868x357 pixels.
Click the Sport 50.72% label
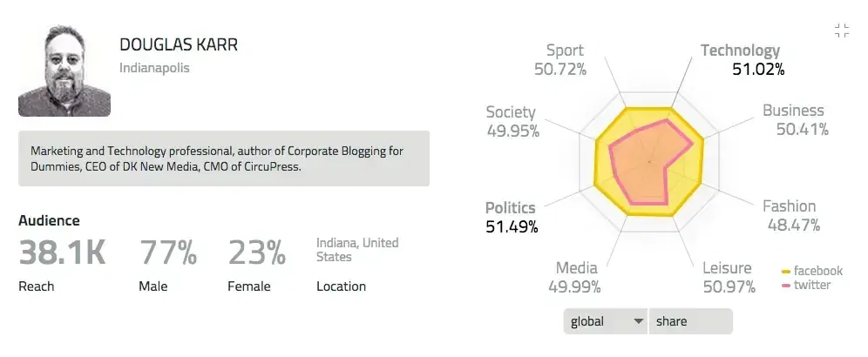tap(559, 60)
